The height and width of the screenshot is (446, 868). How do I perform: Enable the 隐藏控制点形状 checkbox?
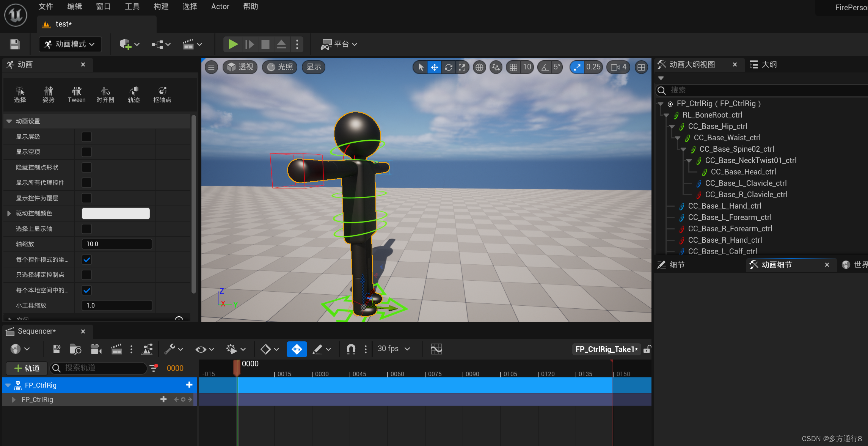point(87,168)
